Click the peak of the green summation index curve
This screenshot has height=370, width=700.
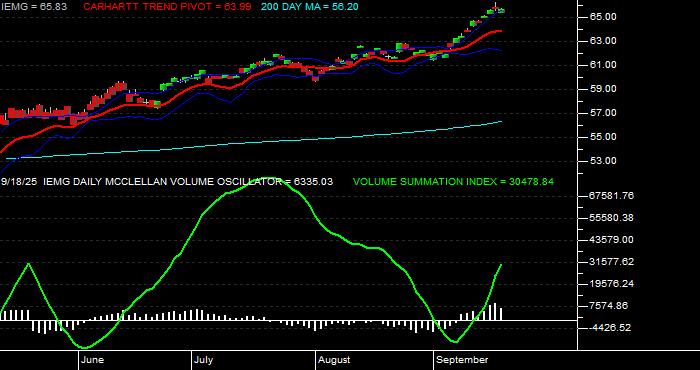[268, 179]
